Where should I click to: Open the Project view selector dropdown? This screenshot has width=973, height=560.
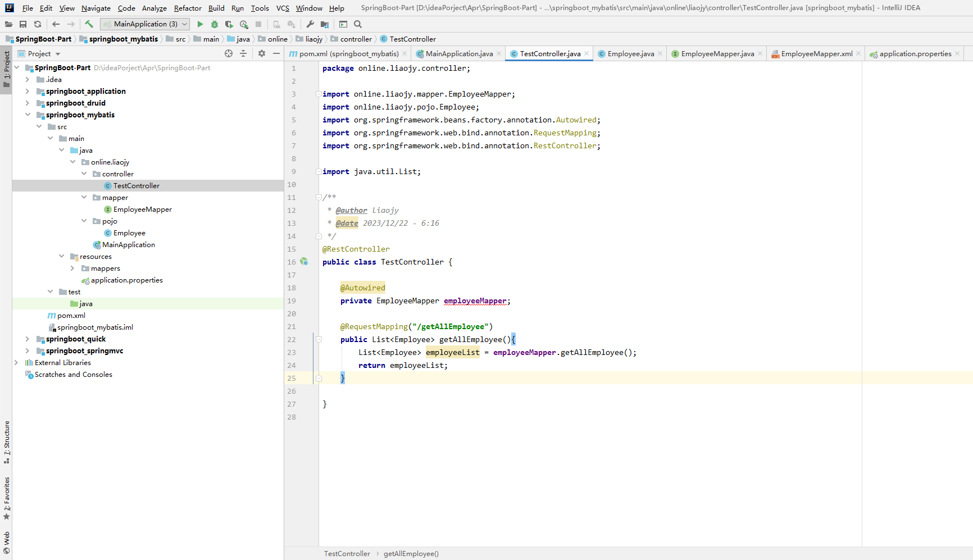click(x=39, y=53)
